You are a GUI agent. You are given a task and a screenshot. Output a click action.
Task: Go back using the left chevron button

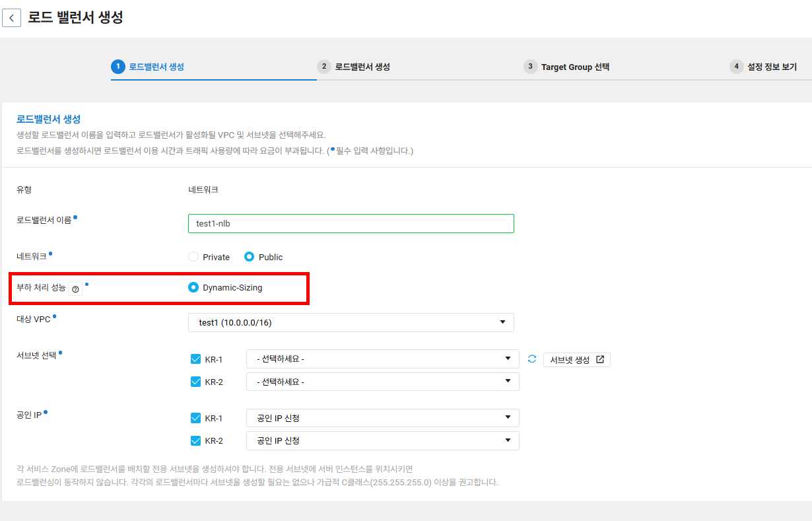11,17
